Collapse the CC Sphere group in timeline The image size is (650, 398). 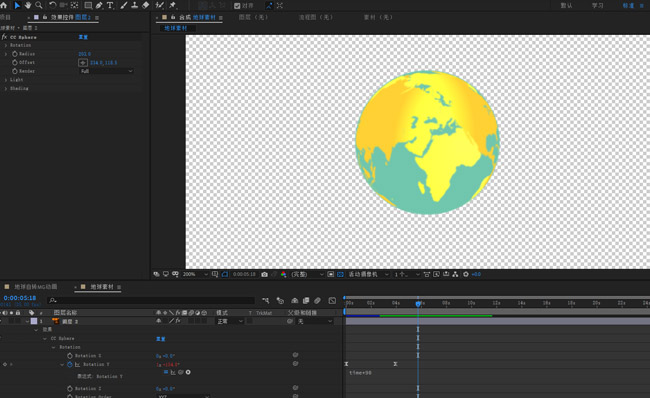click(45, 339)
